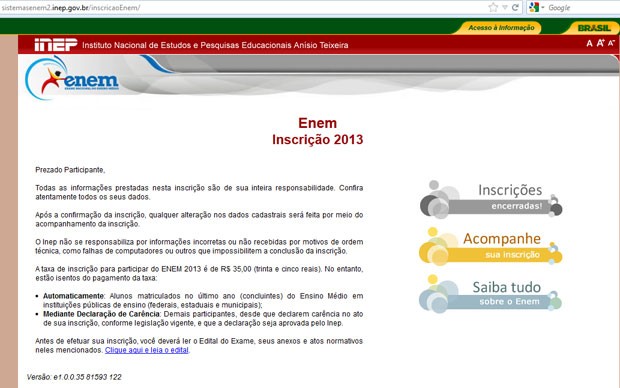Reset font size with the plain A icon
Image resolution: width=620 pixels, height=388 pixels.
coord(589,44)
